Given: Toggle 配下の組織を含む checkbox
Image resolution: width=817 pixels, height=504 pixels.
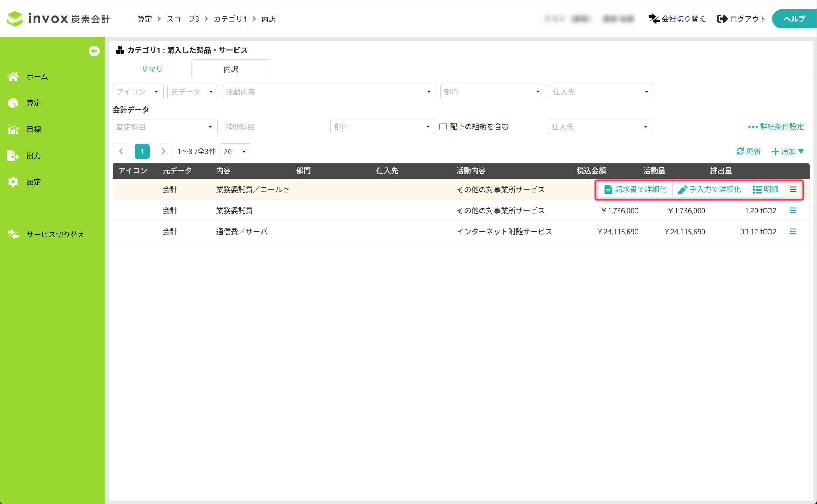Looking at the screenshot, I should coord(443,127).
